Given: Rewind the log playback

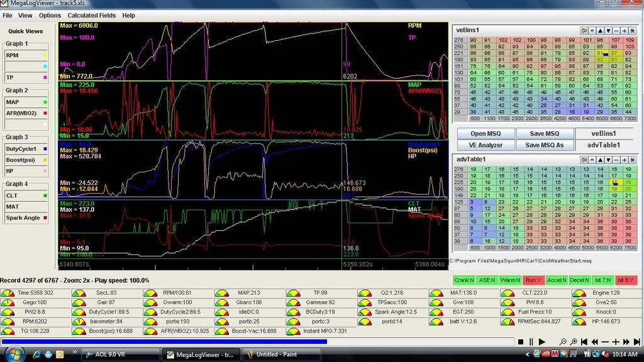Looking at the screenshot, I should coord(595,341).
